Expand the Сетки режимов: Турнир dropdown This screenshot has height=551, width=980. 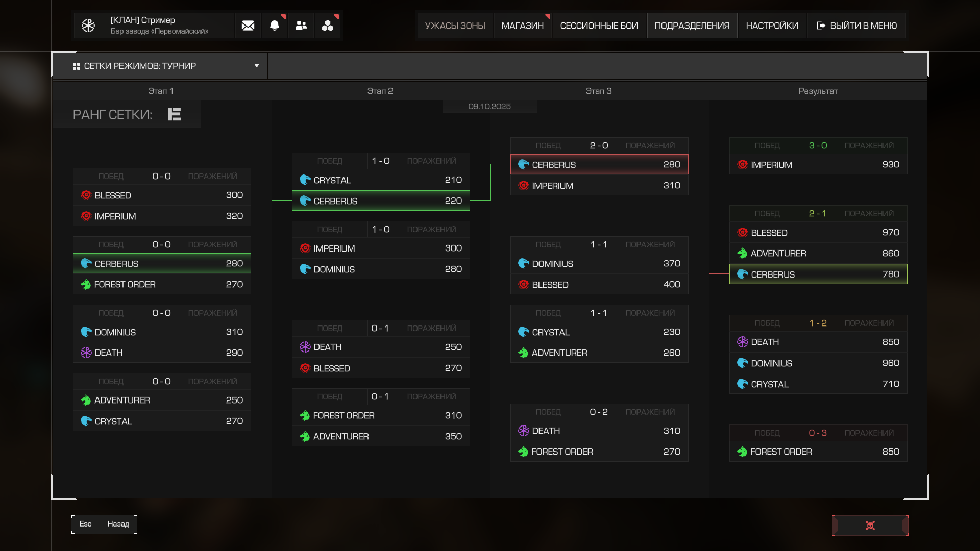coord(257,66)
